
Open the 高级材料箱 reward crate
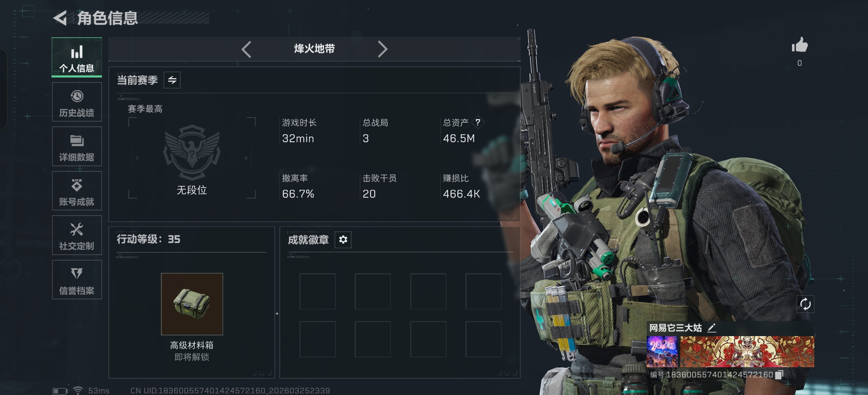(x=192, y=304)
